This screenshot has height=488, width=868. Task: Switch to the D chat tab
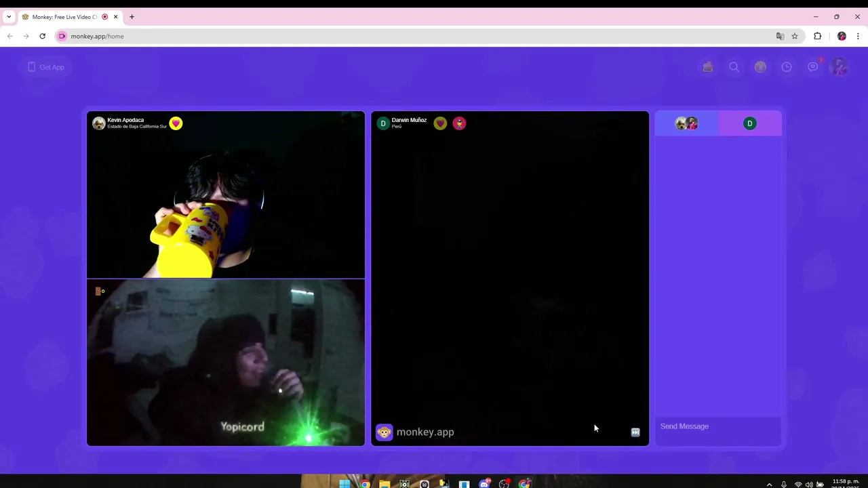click(x=750, y=123)
